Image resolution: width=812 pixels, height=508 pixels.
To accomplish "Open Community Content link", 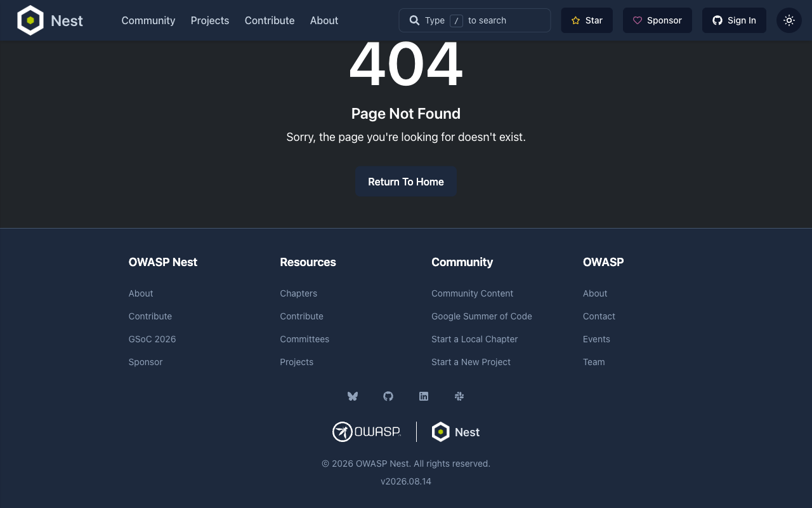I will 473,293.
